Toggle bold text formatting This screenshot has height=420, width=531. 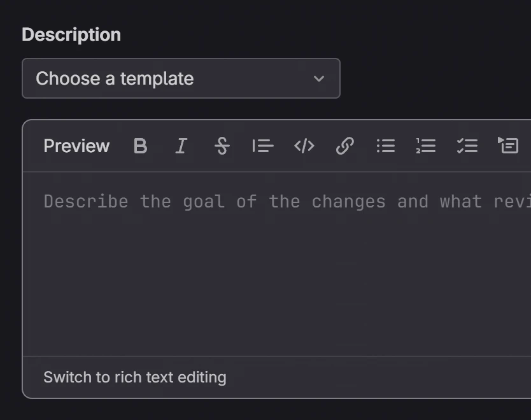coord(140,146)
